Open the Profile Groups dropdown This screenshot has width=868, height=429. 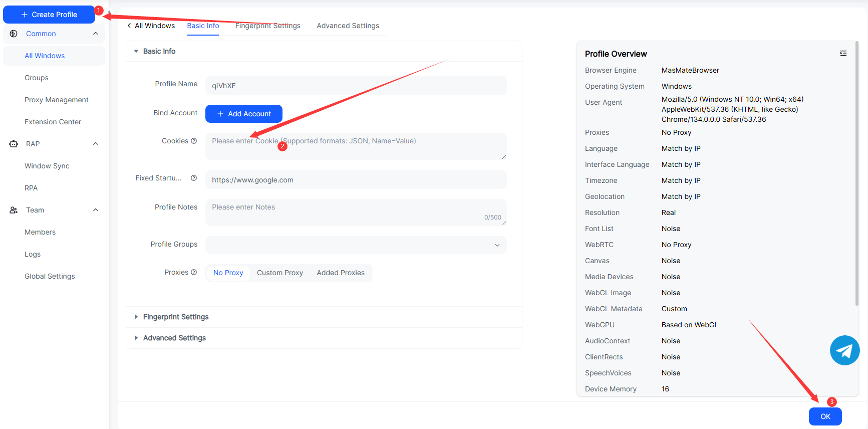click(x=356, y=245)
